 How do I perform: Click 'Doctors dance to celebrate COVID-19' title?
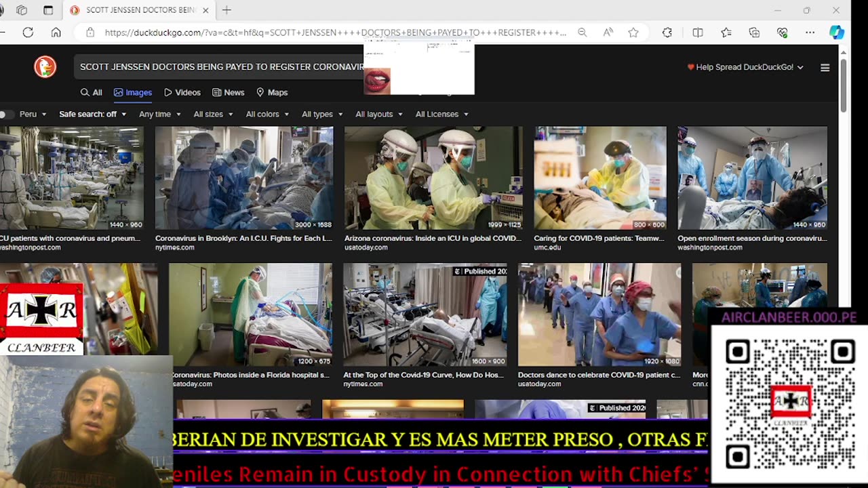point(599,375)
